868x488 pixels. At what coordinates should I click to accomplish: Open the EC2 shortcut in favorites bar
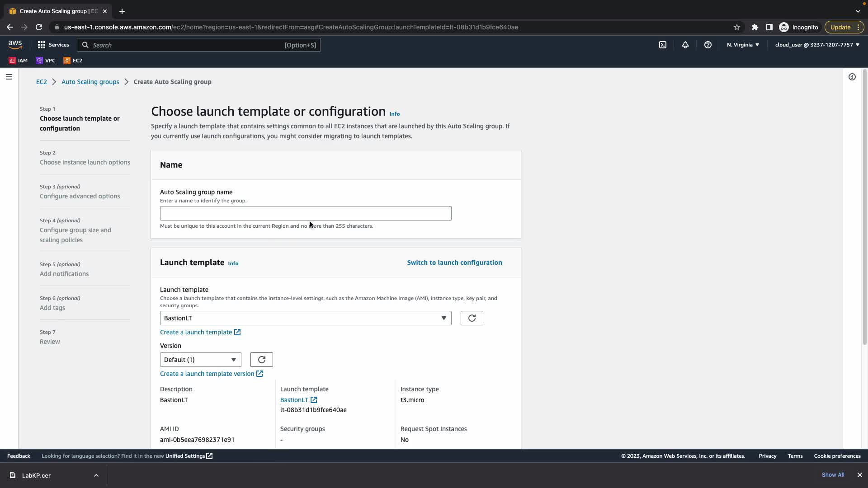(x=73, y=61)
